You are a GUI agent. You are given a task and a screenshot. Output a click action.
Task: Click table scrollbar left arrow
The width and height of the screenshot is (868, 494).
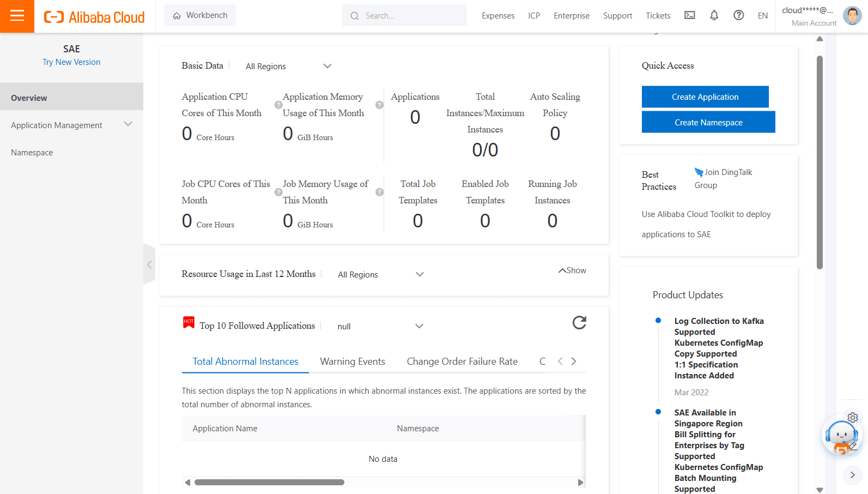click(x=187, y=483)
